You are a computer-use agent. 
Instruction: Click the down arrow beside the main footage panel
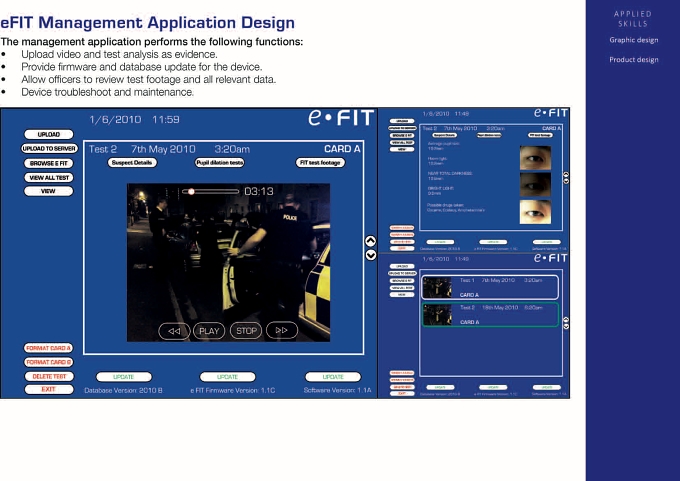pyautogui.click(x=370, y=255)
